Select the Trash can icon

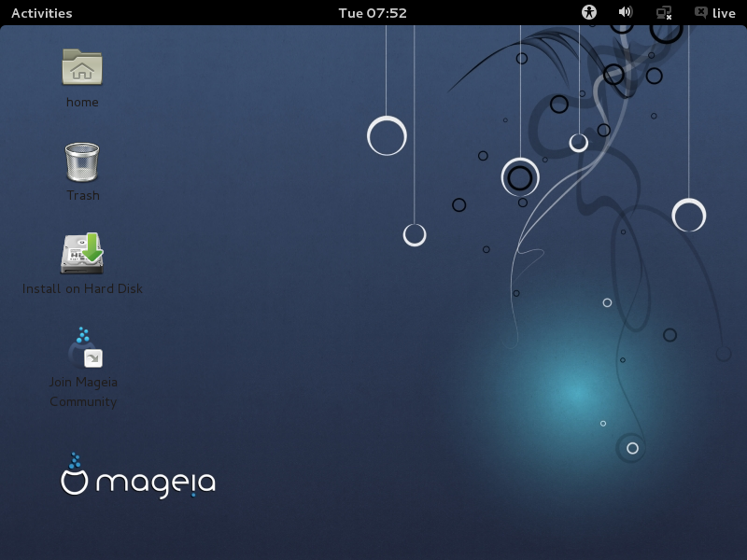pos(82,161)
